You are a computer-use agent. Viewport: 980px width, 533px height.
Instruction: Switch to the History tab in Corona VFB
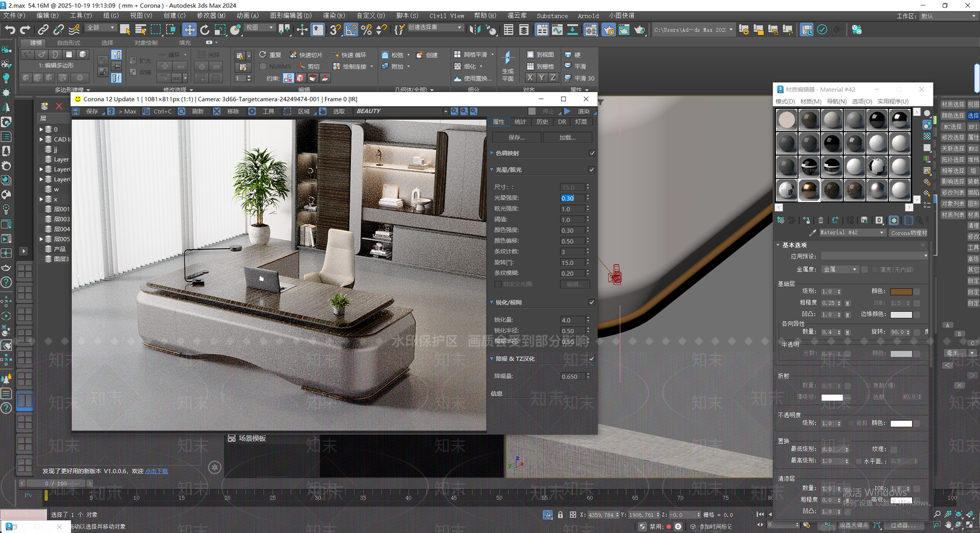(x=542, y=122)
